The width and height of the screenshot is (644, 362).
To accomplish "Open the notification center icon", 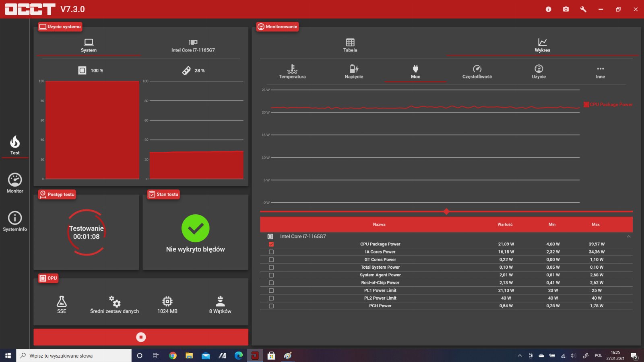I will click(x=634, y=356).
